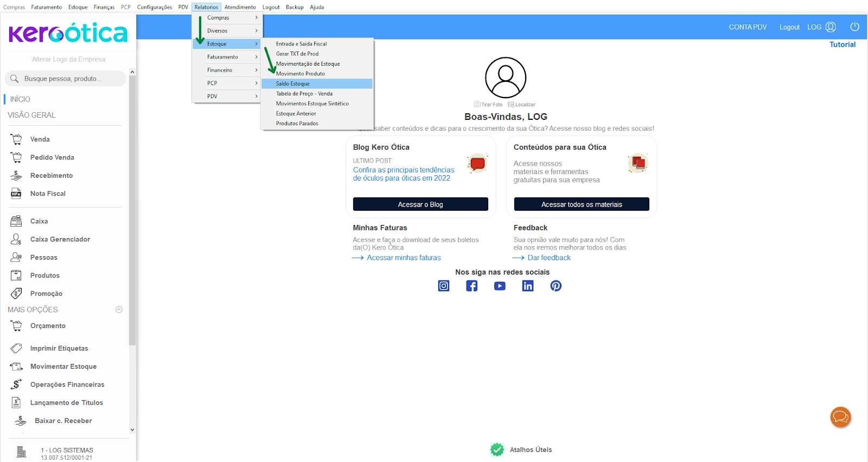This screenshot has width=868, height=462.
Task: Click the sidebar scrollbar down arrow
Action: click(x=132, y=430)
